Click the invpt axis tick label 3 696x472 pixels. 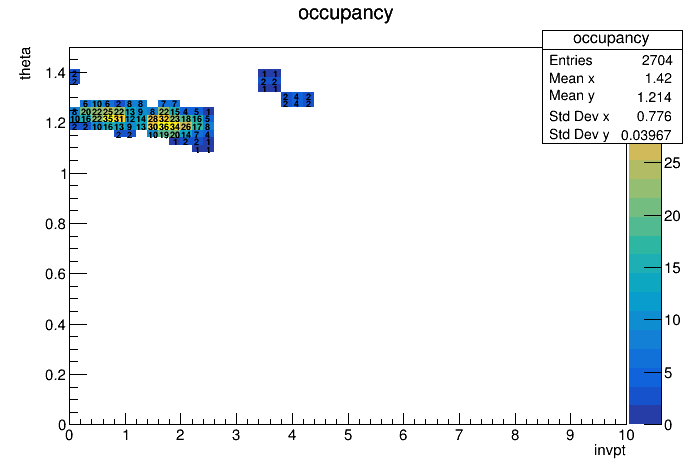[236, 435]
